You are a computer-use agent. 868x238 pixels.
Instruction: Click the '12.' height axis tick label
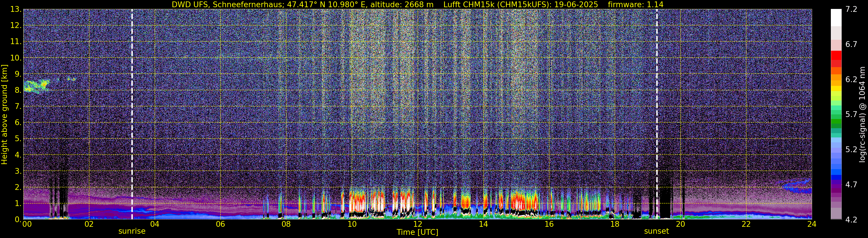tap(16, 25)
